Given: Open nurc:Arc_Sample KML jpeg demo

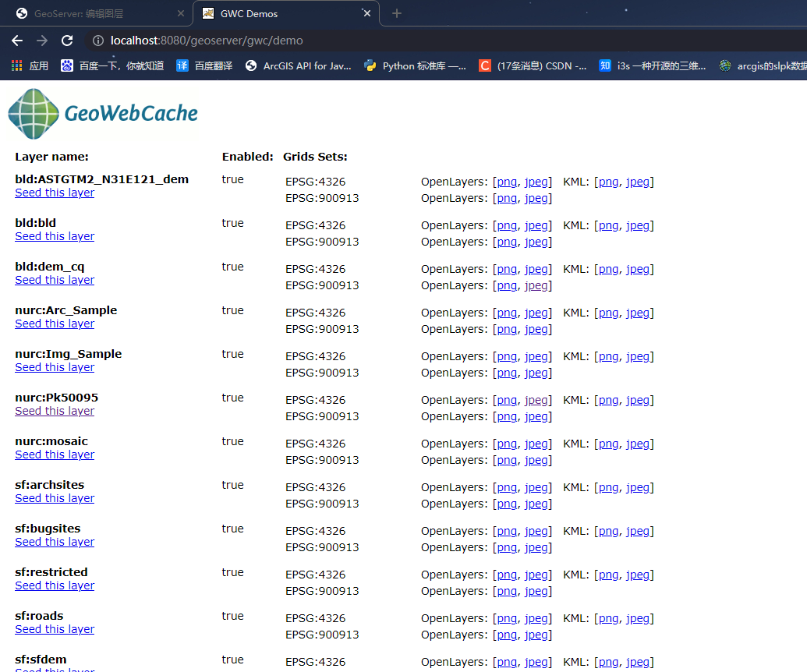Looking at the screenshot, I should (638, 313).
